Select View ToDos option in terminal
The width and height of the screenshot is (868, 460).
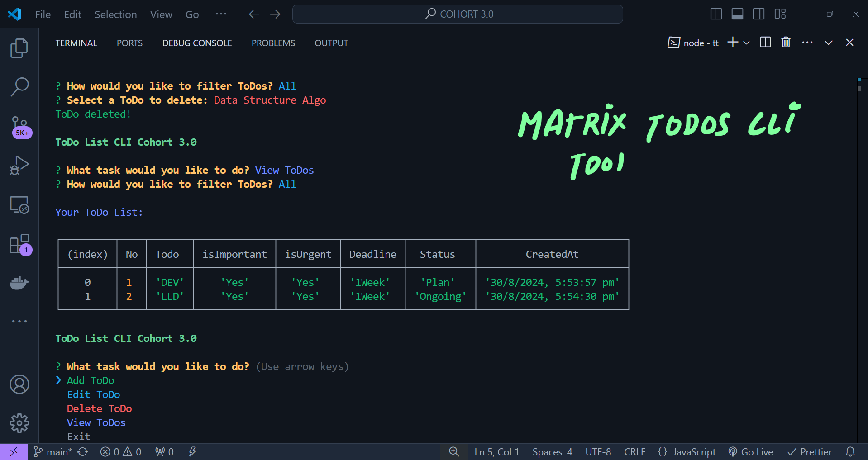(x=96, y=422)
